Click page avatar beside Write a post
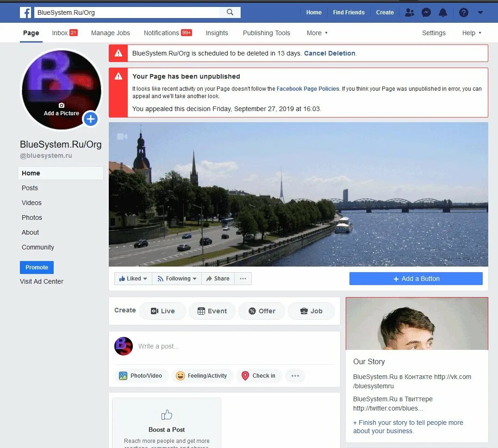498x448 pixels. (123, 346)
